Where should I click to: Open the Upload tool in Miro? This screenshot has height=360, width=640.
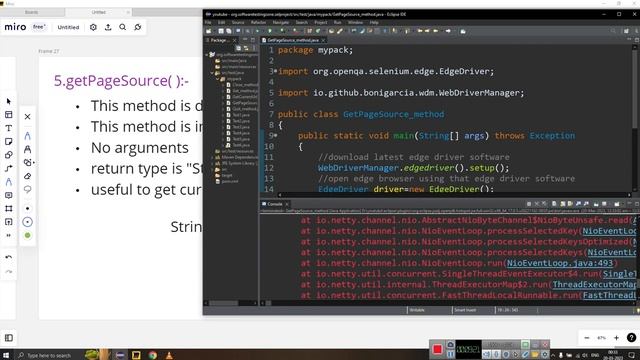click(x=9, y=222)
